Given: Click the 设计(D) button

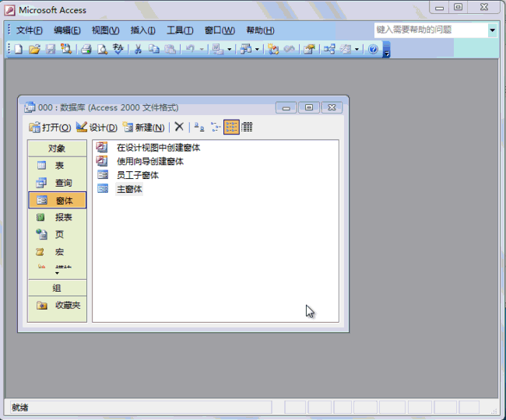Looking at the screenshot, I should click(x=97, y=128).
